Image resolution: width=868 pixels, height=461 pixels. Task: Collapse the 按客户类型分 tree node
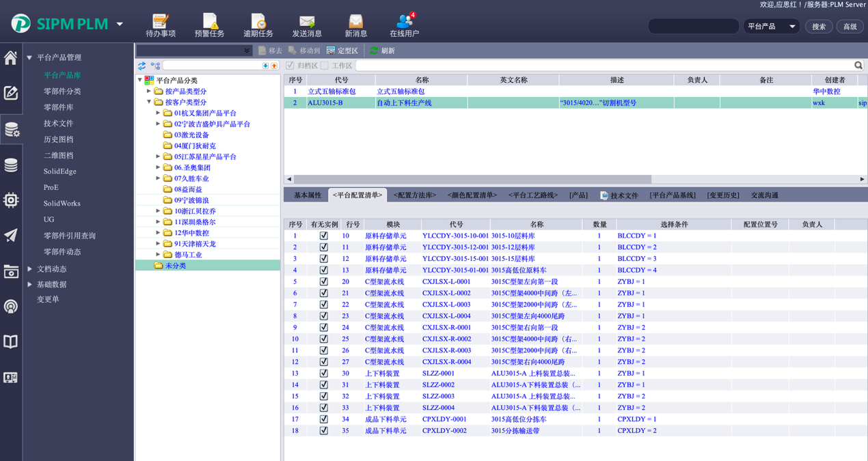click(x=149, y=102)
